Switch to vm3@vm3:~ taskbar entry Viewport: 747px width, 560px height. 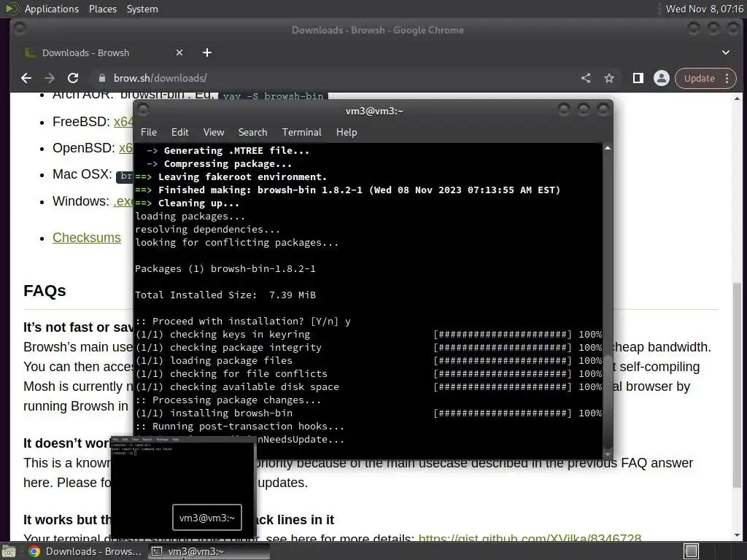point(209,551)
